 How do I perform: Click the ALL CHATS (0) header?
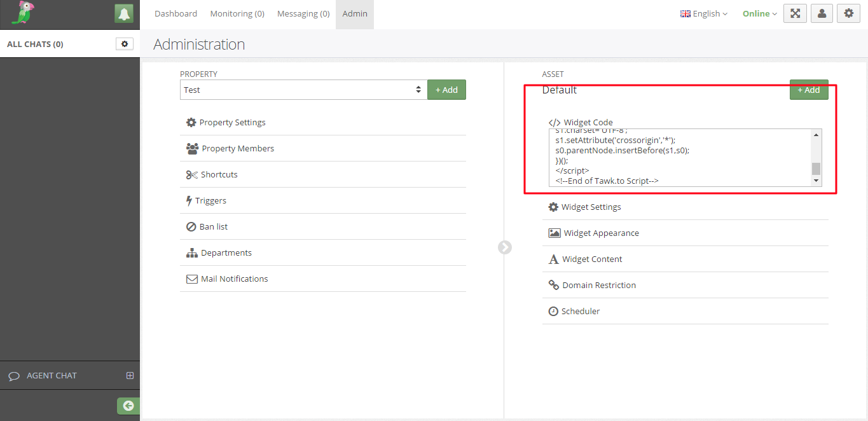pyautogui.click(x=35, y=44)
